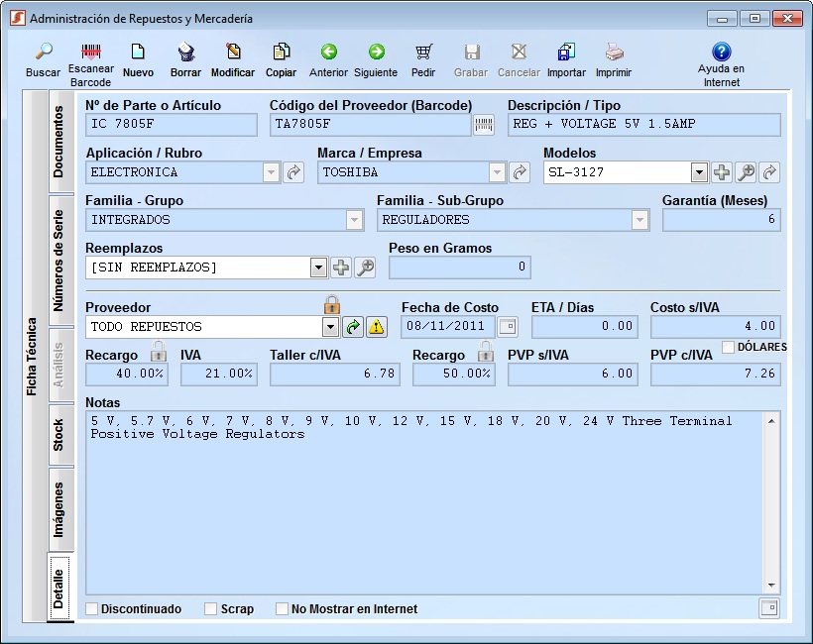Open the Proveedor dropdown arrow
The width and height of the screenshot is (813, 644).
pos(330,327)
